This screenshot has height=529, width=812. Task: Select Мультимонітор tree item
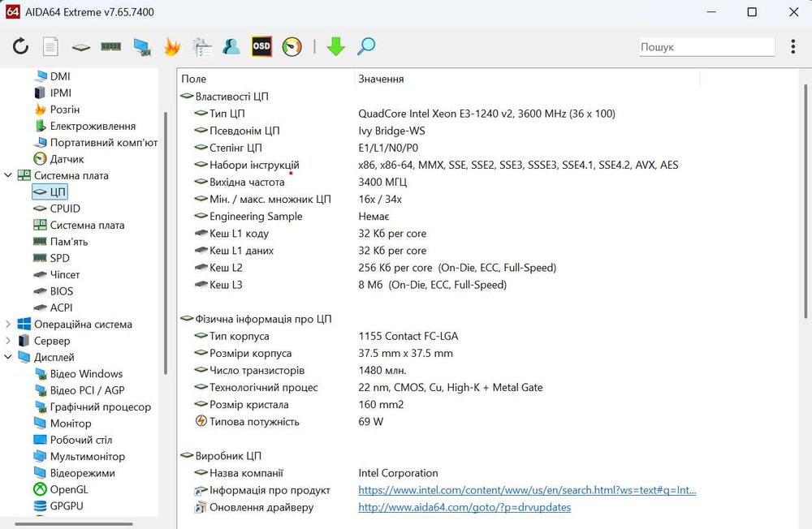[x=80, y=457]
